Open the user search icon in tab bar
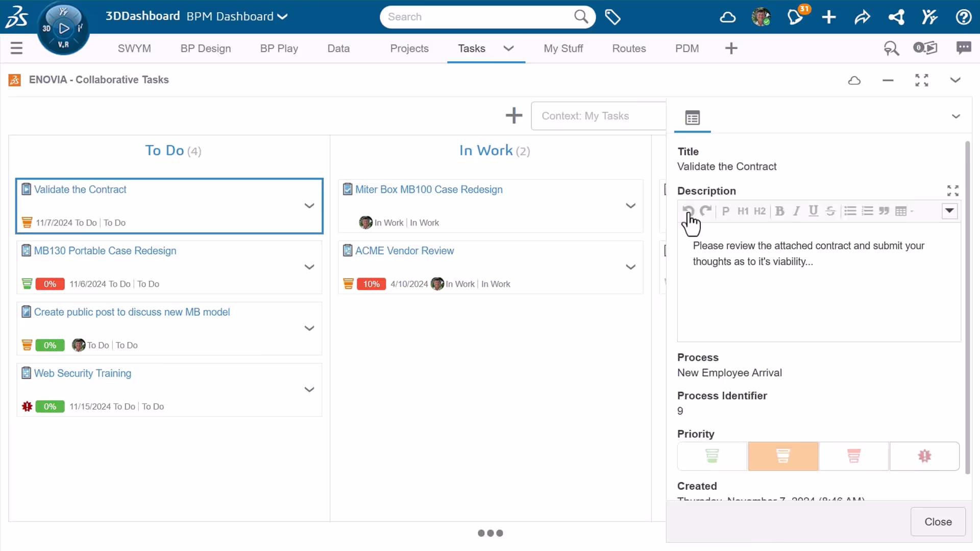 tap(891, 48)
